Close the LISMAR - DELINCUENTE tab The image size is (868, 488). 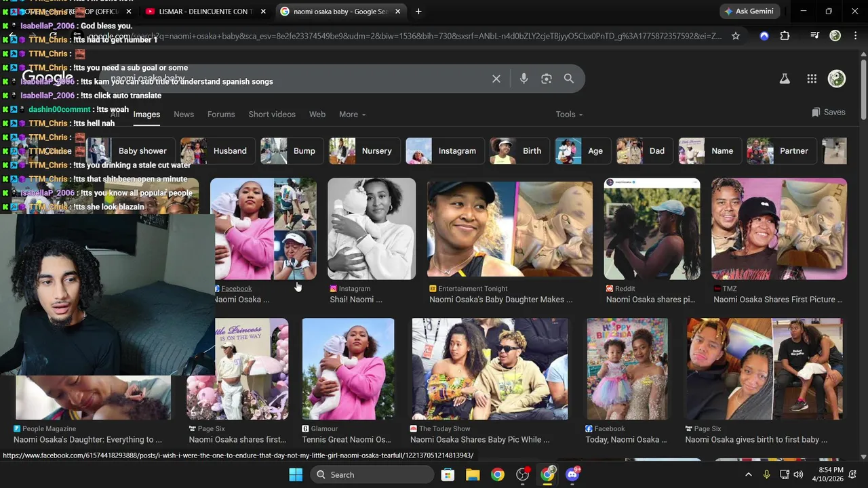(264, 12)
